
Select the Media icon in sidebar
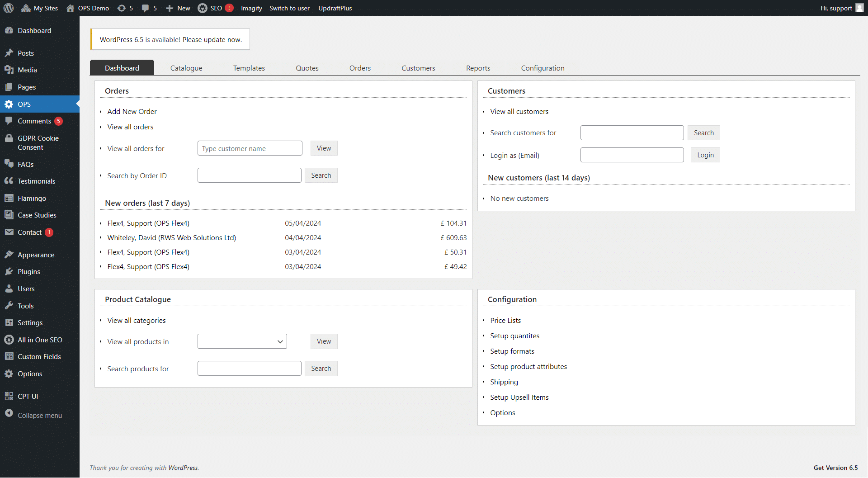[9, 70]
